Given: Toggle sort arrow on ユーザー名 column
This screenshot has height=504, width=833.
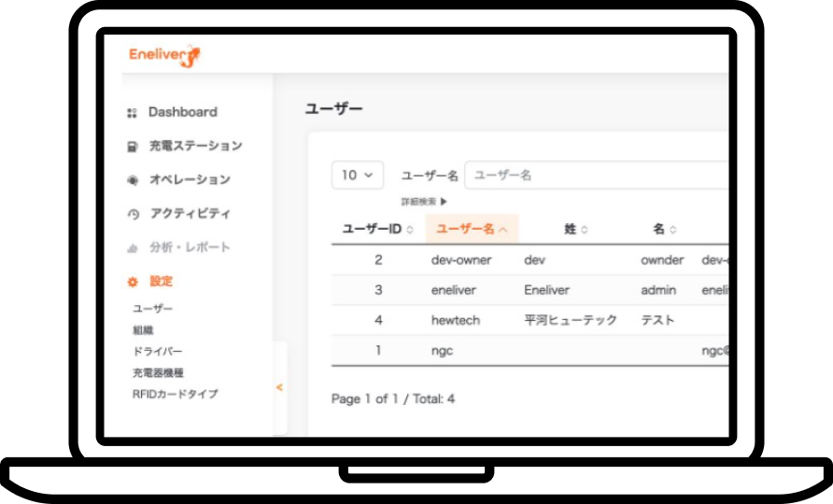Looking at the screenshot, I should click(502, 230).
